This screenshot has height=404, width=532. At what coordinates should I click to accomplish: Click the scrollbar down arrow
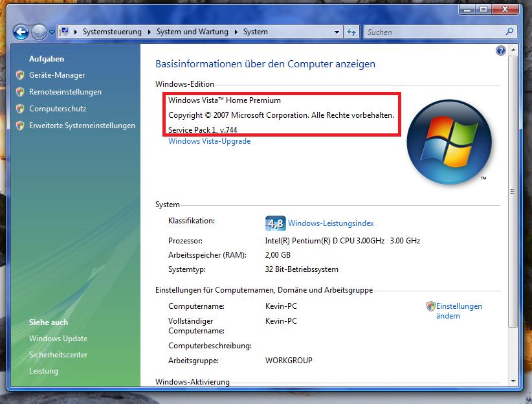coord(513,381)
